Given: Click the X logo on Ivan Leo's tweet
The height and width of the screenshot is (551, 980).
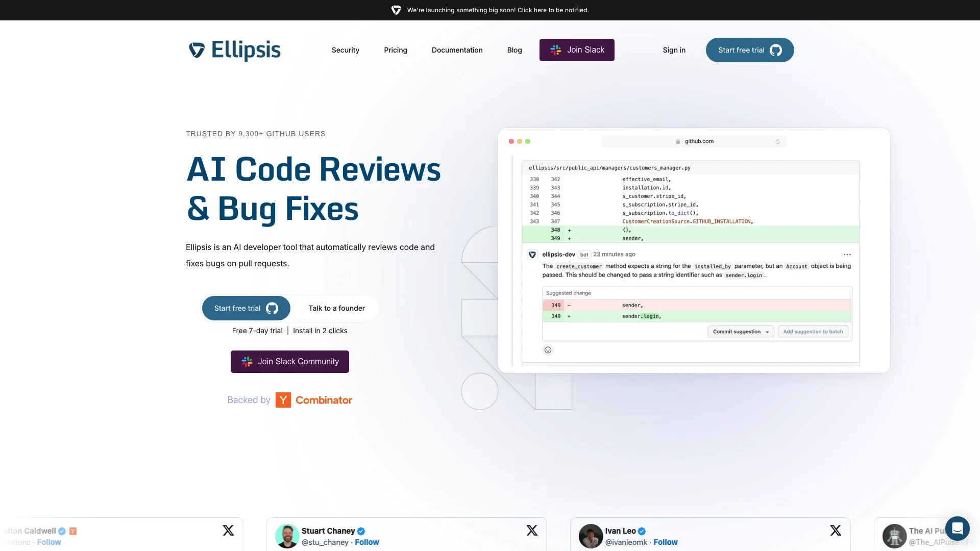Looking at the screenshot, I should (x=836, y=531).
